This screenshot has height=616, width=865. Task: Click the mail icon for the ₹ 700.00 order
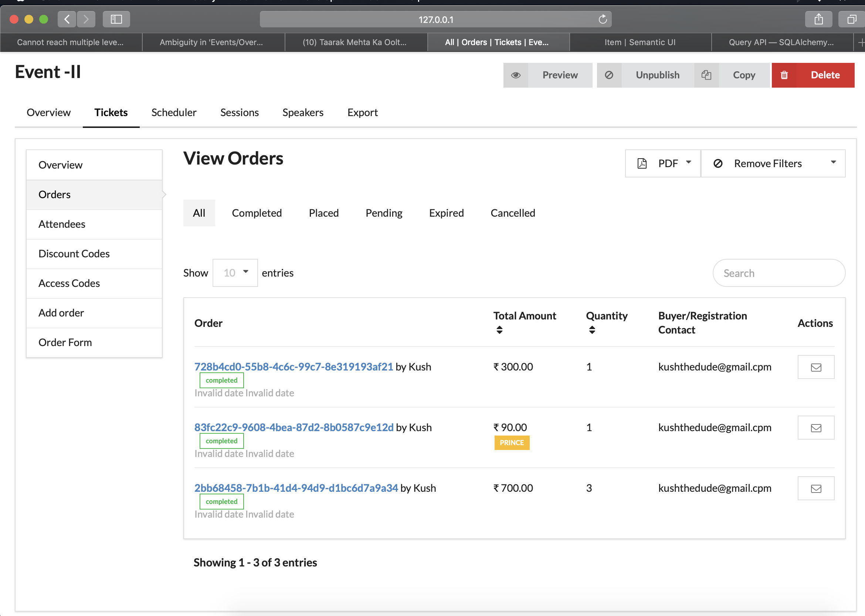[816, 488]
